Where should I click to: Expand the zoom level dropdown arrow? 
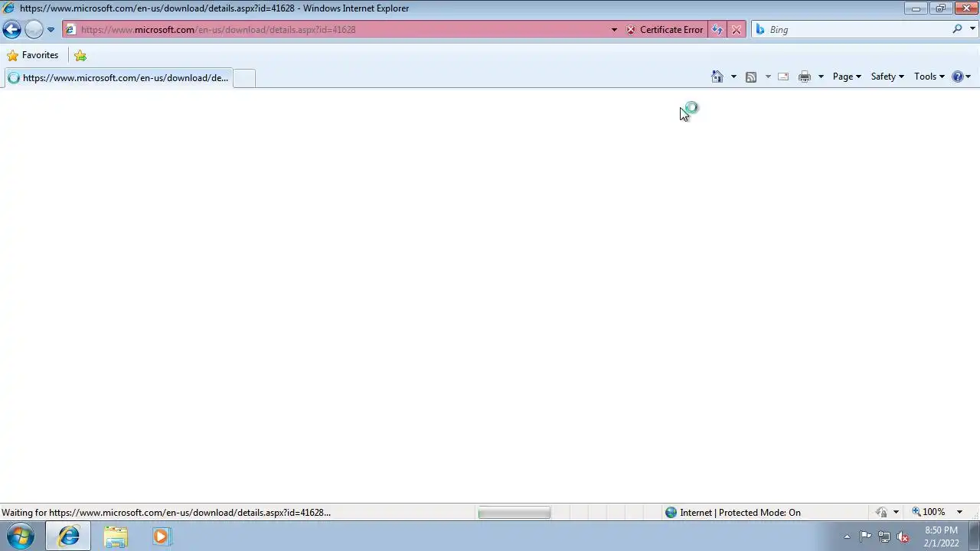point(959,512)
